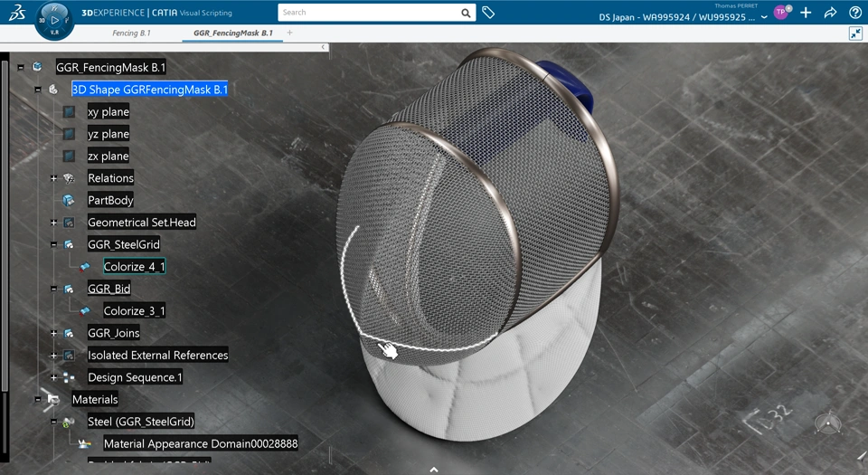Select the Materials label
The width and height of the screenshot is (868, 475).
click(x=95, y=400)
